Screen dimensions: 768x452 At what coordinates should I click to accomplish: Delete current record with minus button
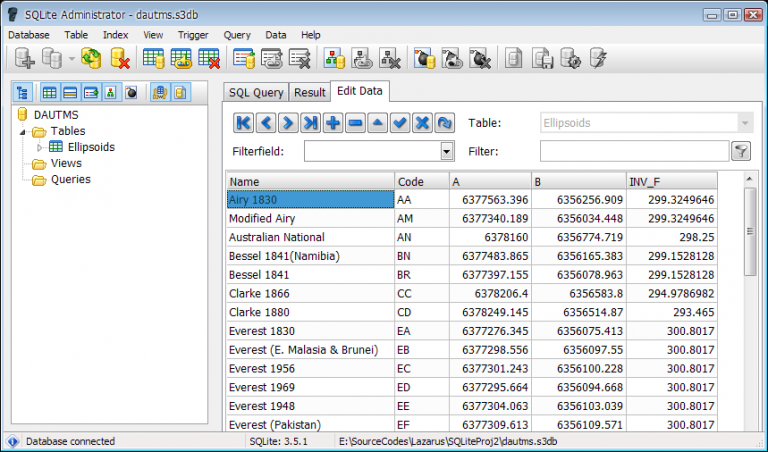pyautogui.click(x=355, y=123)
